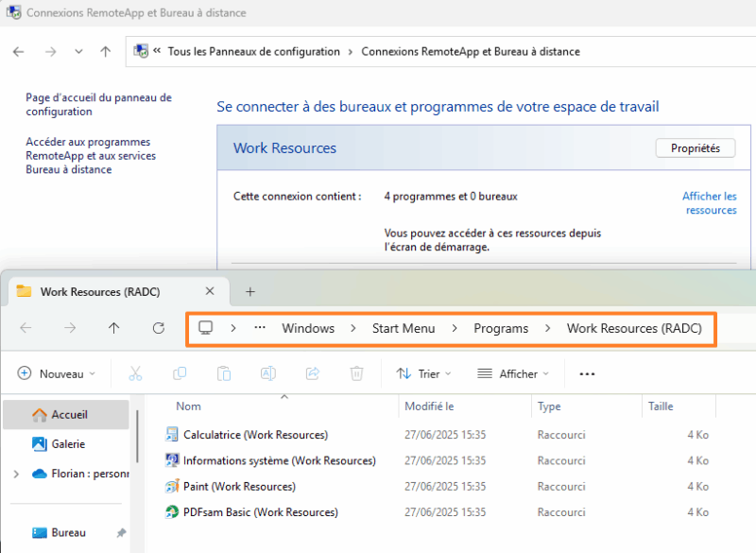
Task: Click the Copy icon in Explorer toolbar
Action: (180, 373)
